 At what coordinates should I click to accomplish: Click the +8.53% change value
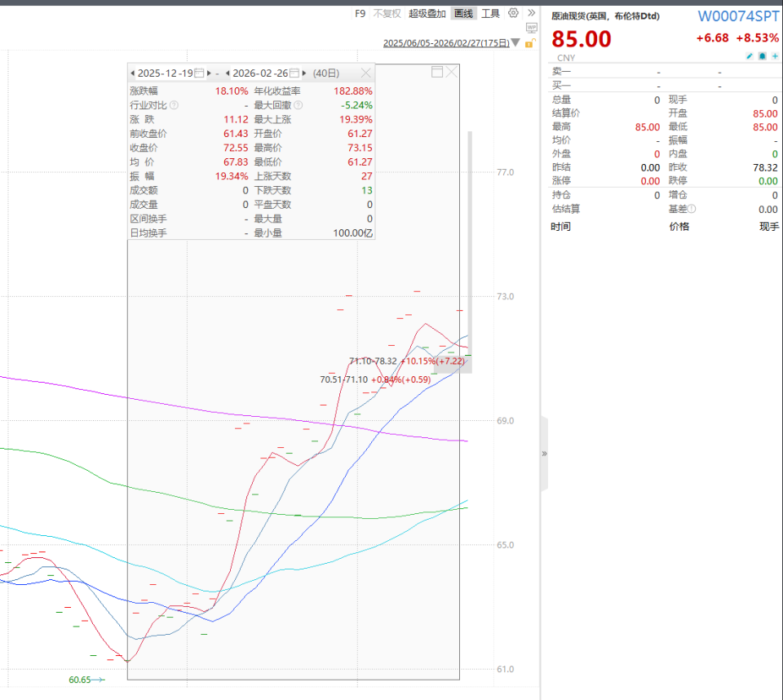[757, 38]
